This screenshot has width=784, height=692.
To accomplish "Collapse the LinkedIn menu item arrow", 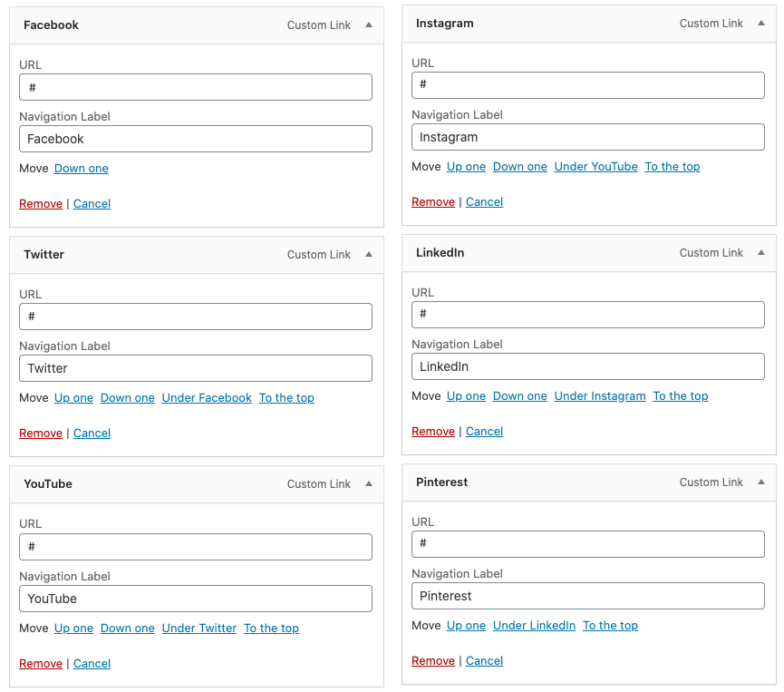I will click(x=761, y=253).
